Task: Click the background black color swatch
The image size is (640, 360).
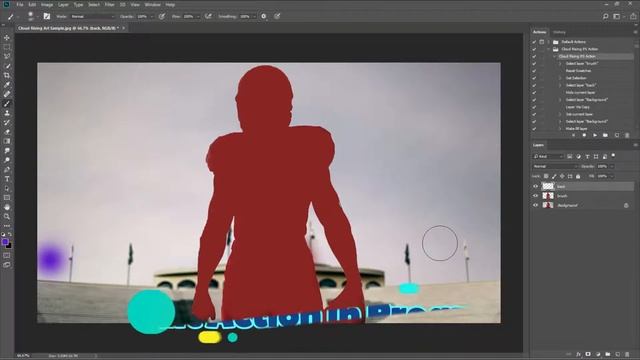Action: click(x=9, y=246)
